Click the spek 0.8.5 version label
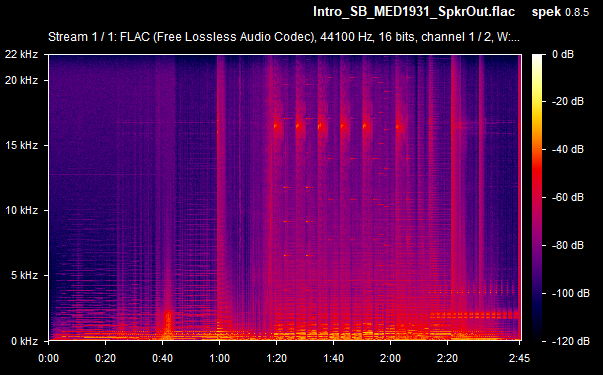This screenshot has width=603, height=375. point(560,12)
